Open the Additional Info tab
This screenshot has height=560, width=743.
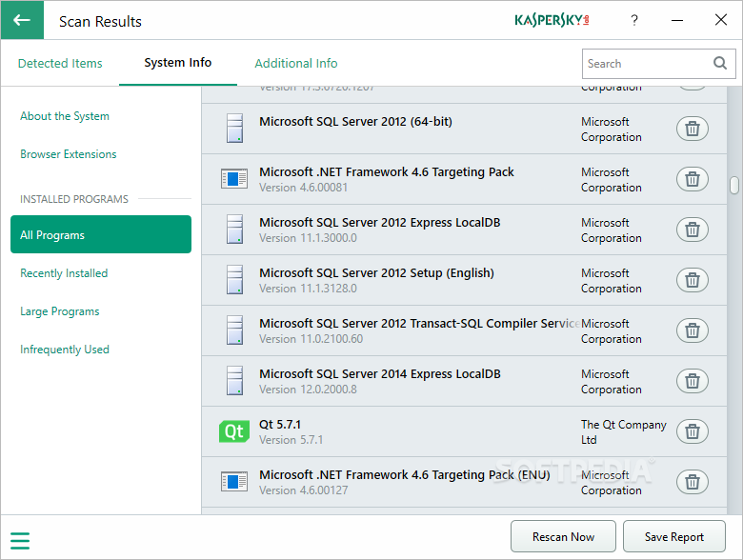coord(296,63)
